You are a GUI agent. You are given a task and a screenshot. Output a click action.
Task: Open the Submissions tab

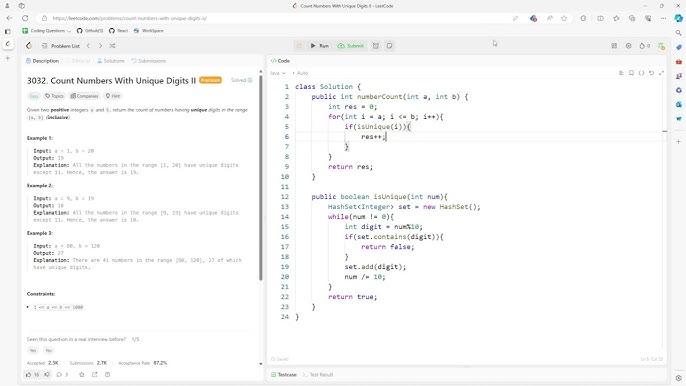[x=149, y=61]
